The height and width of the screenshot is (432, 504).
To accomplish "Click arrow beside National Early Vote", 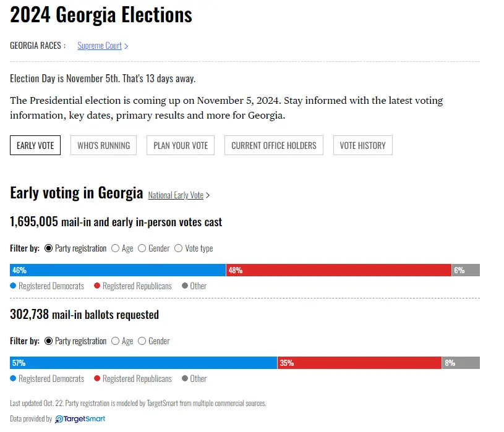I will point(208,195).
